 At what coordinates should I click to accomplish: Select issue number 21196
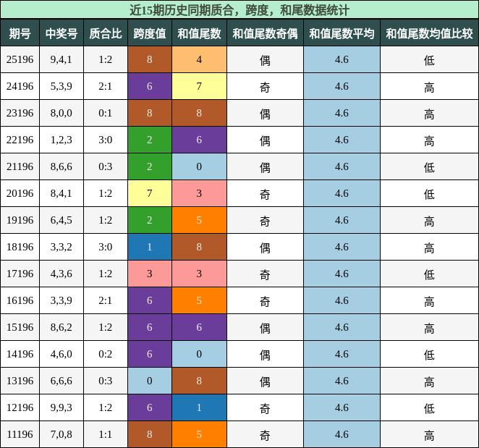[20, 166]
